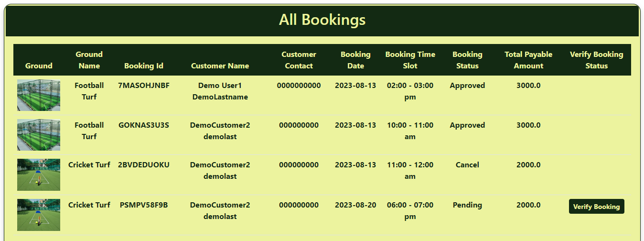Viewport: 644px width, 241px height.
Task: Click the Booking Date column header
Action: pos(355,60)
